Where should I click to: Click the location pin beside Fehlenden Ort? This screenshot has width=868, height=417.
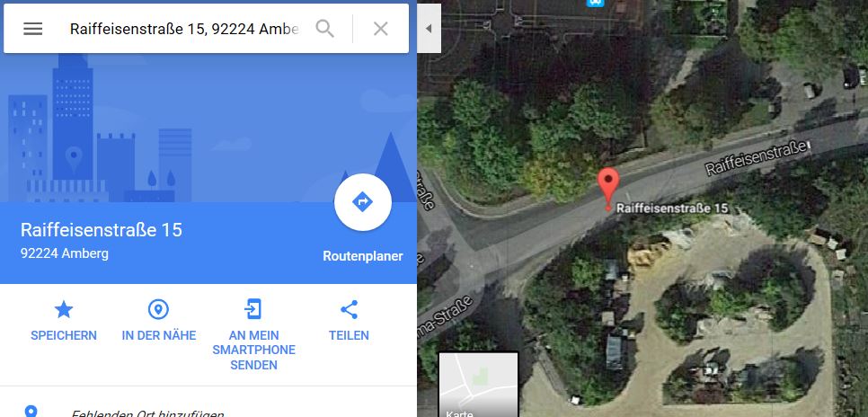point(31,412)
